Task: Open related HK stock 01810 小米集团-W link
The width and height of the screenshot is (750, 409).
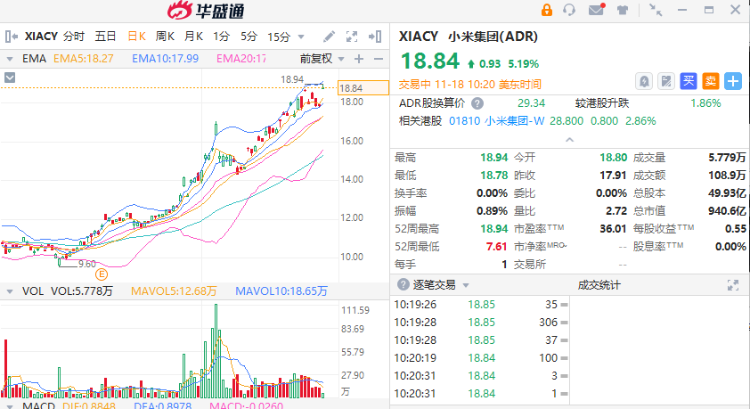Action: coord(496,121)
